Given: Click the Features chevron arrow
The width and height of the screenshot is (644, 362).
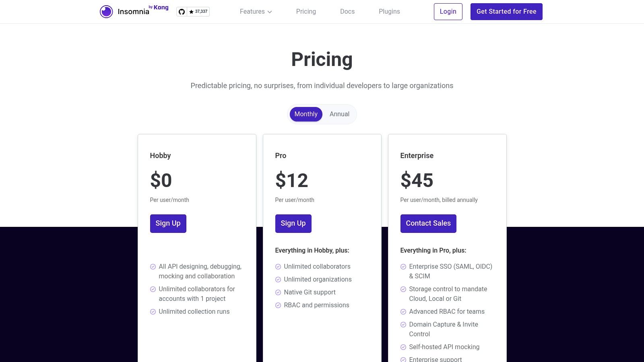Looking at the screenshot, I should click(270, 12).
